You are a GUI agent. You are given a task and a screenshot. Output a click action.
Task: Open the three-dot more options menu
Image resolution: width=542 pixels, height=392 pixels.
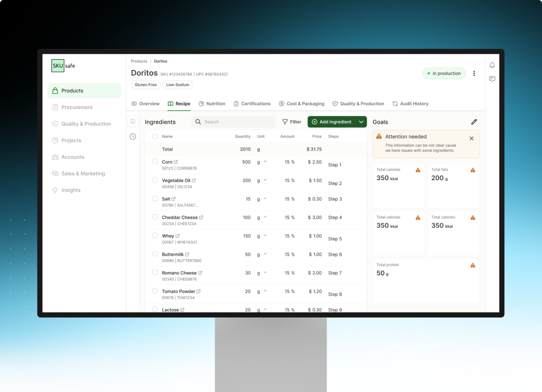tap(474, 73)
